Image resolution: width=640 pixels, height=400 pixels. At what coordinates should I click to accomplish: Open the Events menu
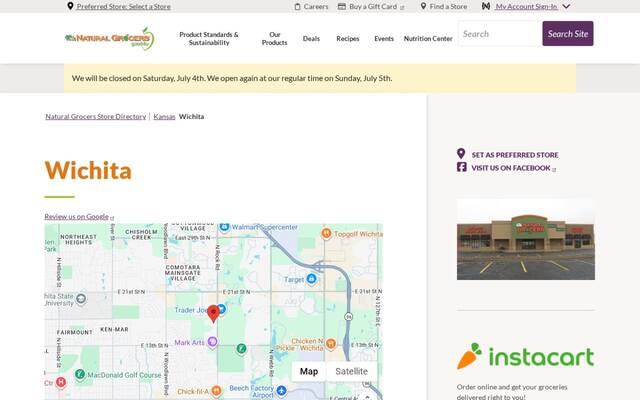(384, 38)
